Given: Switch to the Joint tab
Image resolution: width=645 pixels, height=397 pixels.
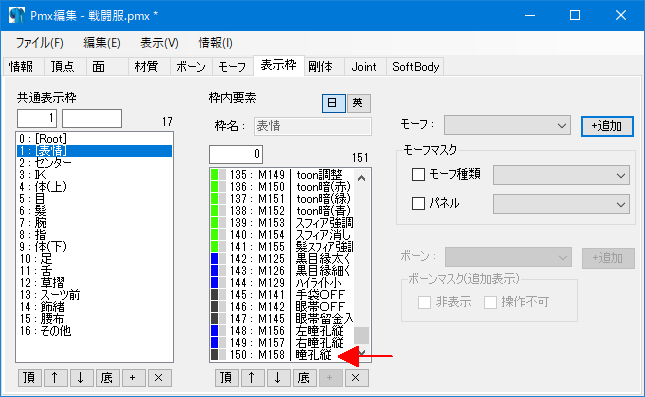Looking at the screenshot, I should (364, 67).
